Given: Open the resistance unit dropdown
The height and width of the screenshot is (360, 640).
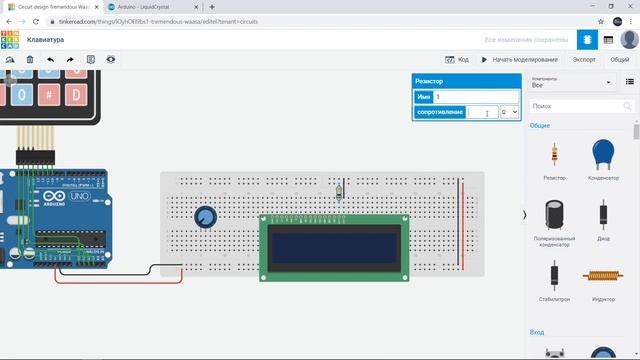Looking at the screenshot, I should 509,112.
